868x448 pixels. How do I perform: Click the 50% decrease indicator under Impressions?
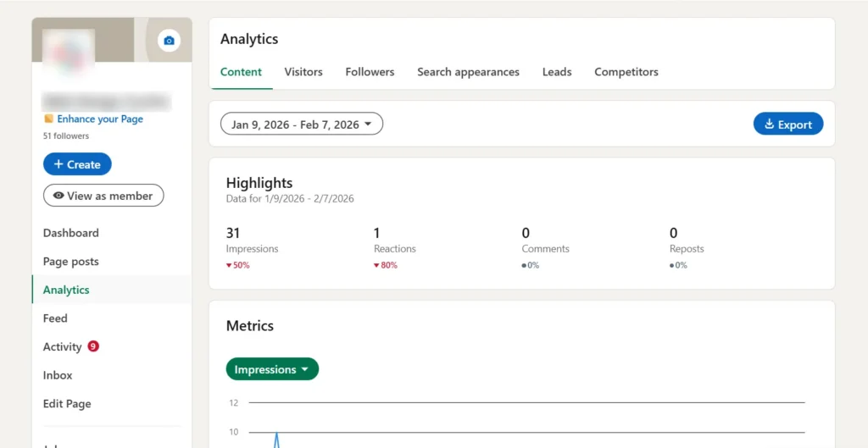tap(238, 265)
